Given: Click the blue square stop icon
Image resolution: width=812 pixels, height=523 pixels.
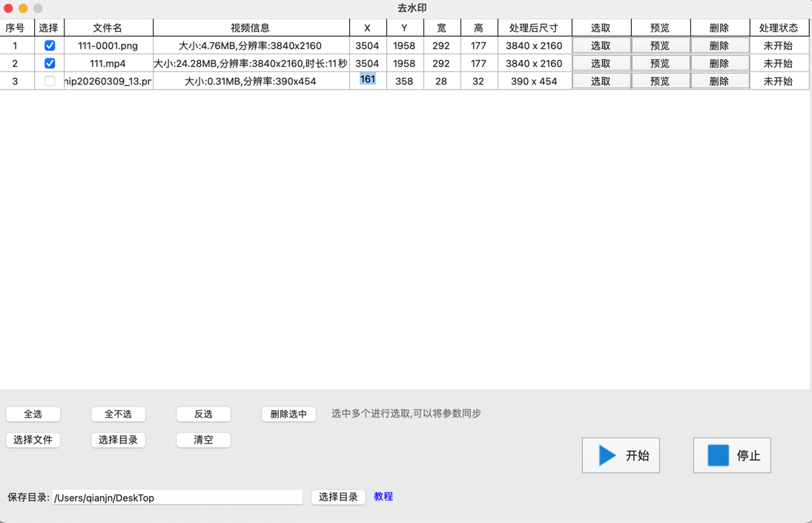Looking at the screenshot, I should coord(718,455).
